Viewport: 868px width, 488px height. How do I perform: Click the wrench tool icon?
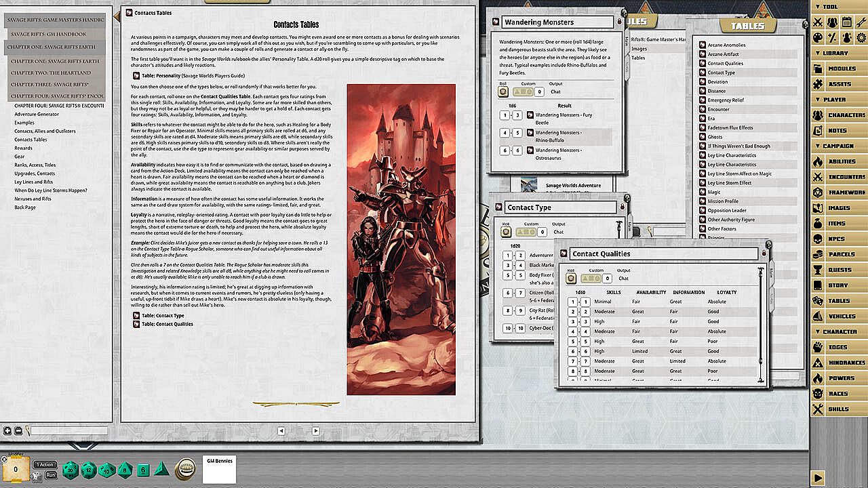tap(861, 22)
